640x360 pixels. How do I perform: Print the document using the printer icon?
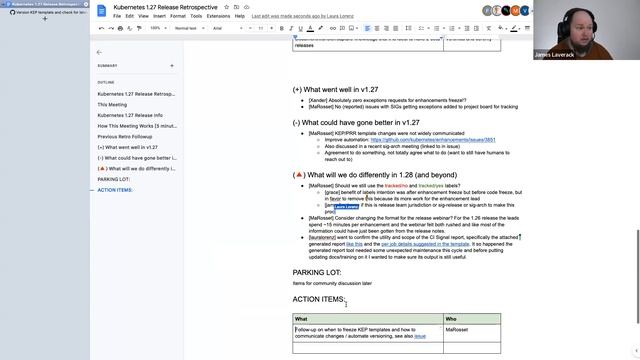pos(120,28)
